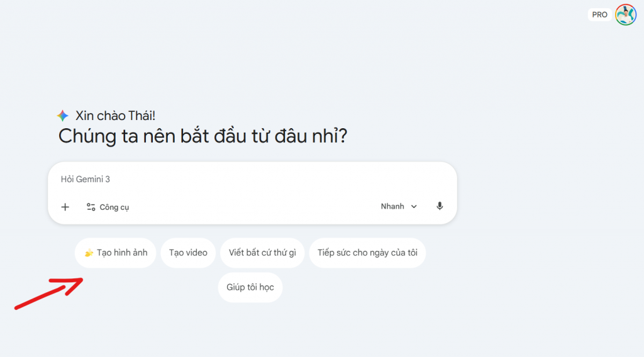This screenshot has width=644, height=357.
Task: Click the Công cụ sliders icon
Action: click(91, 207)
